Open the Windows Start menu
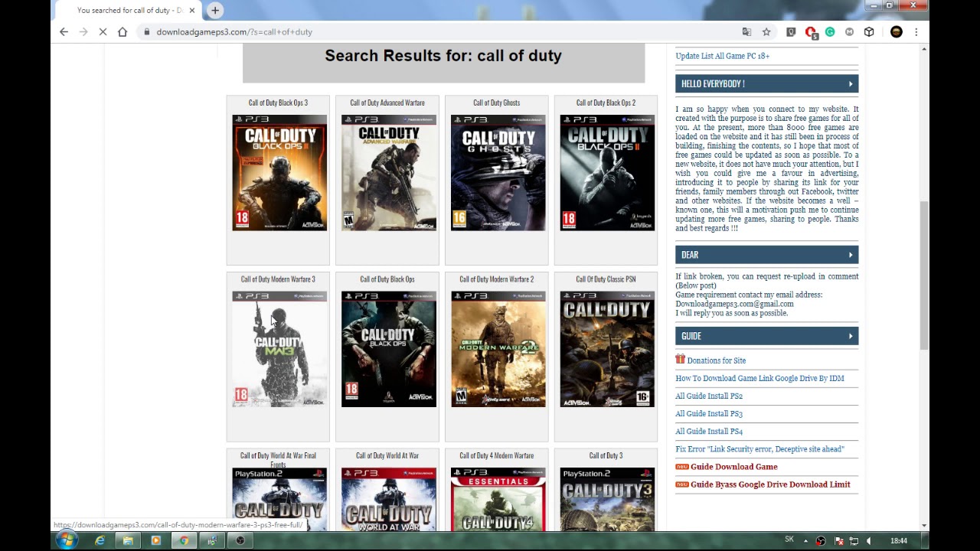Screen dimensions: 980x551 (66, 540)
